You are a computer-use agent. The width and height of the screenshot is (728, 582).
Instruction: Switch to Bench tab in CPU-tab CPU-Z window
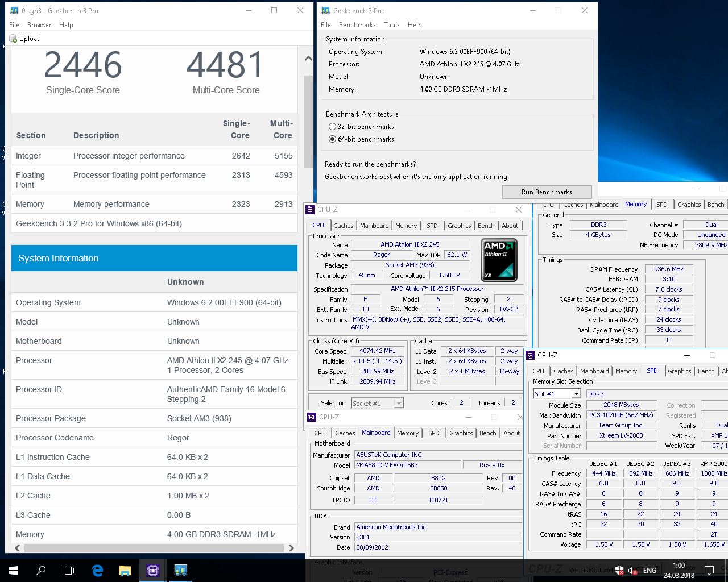click(486, 226)
